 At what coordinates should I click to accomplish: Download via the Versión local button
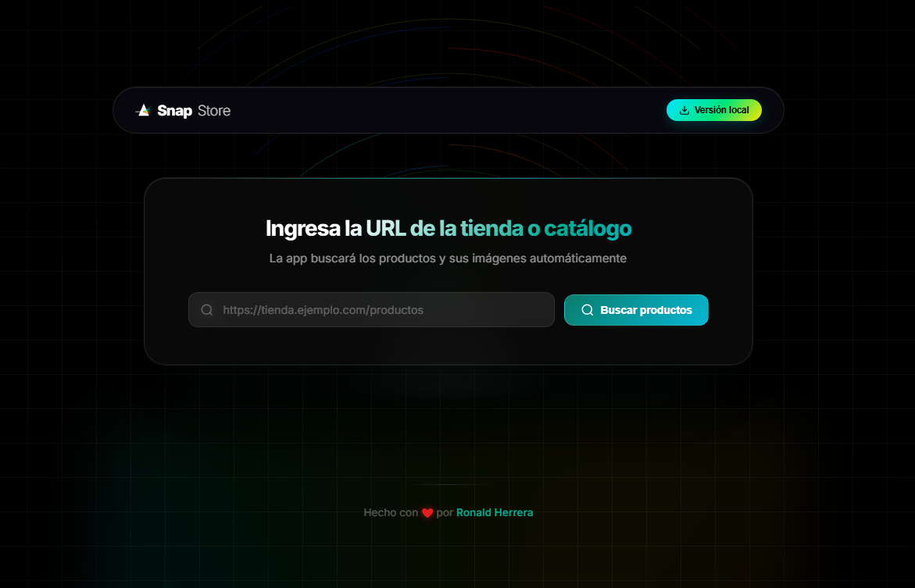713,110
